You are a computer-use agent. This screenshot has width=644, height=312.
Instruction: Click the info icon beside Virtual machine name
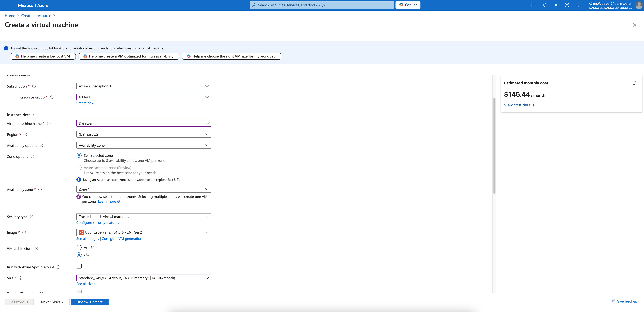point(49,123)
